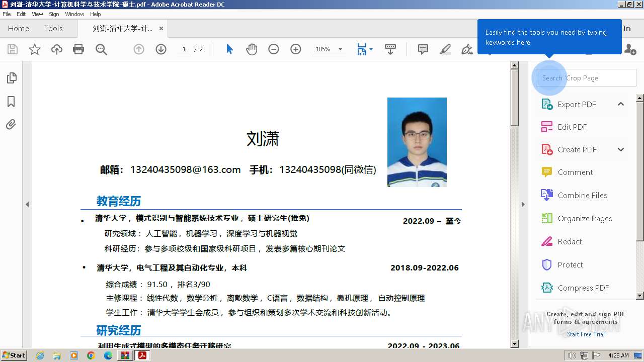The image size is (644, 362).
Task: Go to previous page arrow
Action: pos(139,49)
